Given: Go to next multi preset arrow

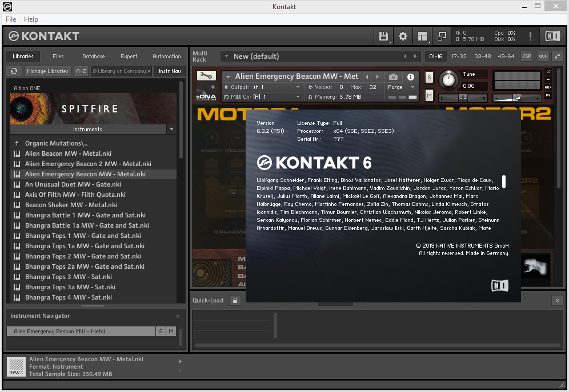Looking at the screenshot, I should 415,56.
